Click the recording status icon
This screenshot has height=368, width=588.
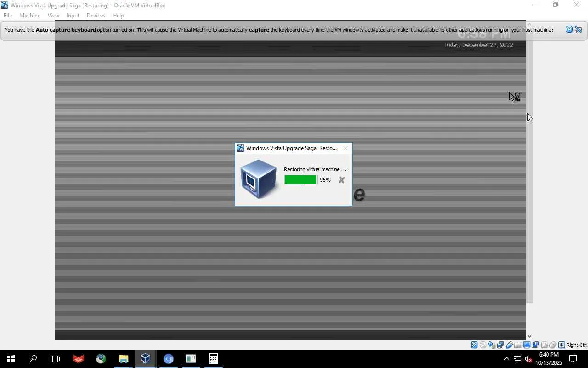(535, 345)
